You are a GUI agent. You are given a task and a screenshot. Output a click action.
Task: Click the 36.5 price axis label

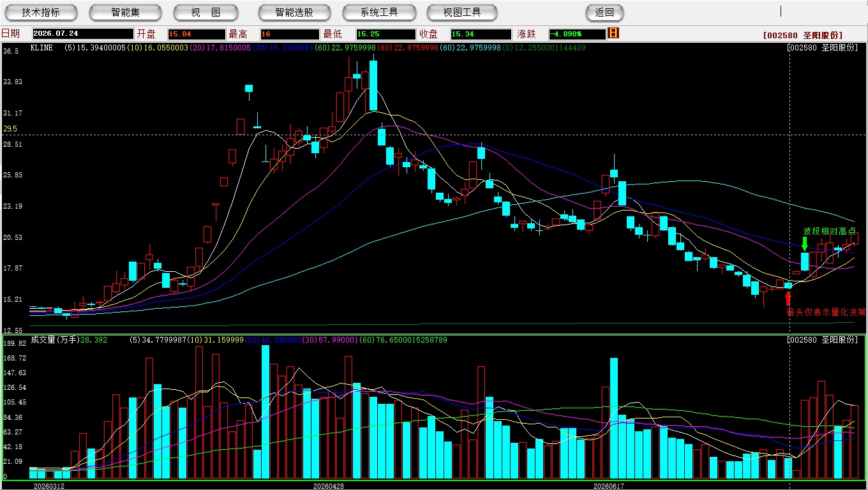pyautogui.click(x=10, y=50)
